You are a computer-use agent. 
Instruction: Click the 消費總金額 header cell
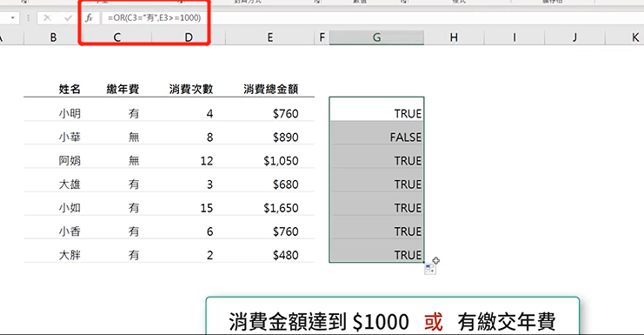pos(270,89)
